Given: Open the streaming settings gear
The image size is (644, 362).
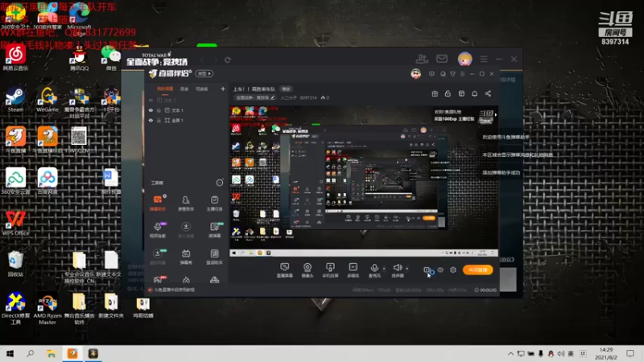Looking at the screenshot, I should [x=453, y=270].
